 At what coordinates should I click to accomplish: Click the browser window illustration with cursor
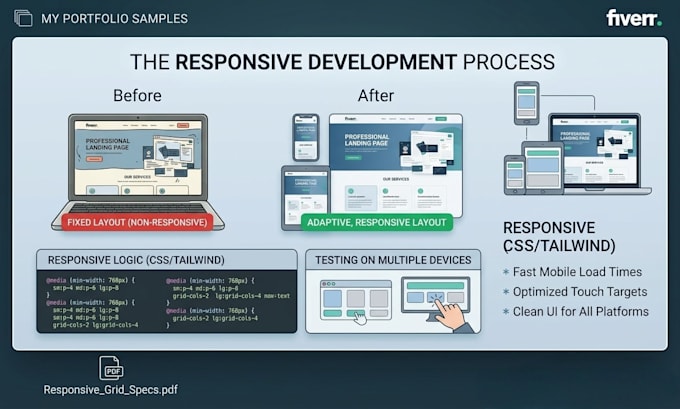point(356,301)
